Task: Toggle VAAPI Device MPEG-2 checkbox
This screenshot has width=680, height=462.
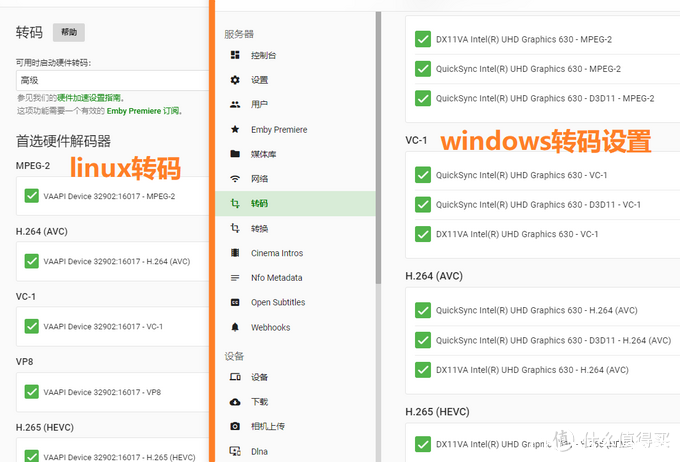Action: (32, 196)
